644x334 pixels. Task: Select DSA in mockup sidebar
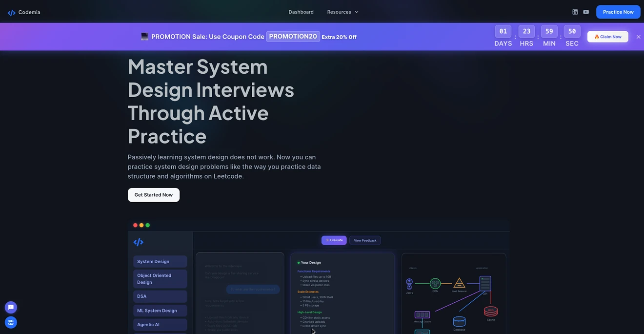160,296
